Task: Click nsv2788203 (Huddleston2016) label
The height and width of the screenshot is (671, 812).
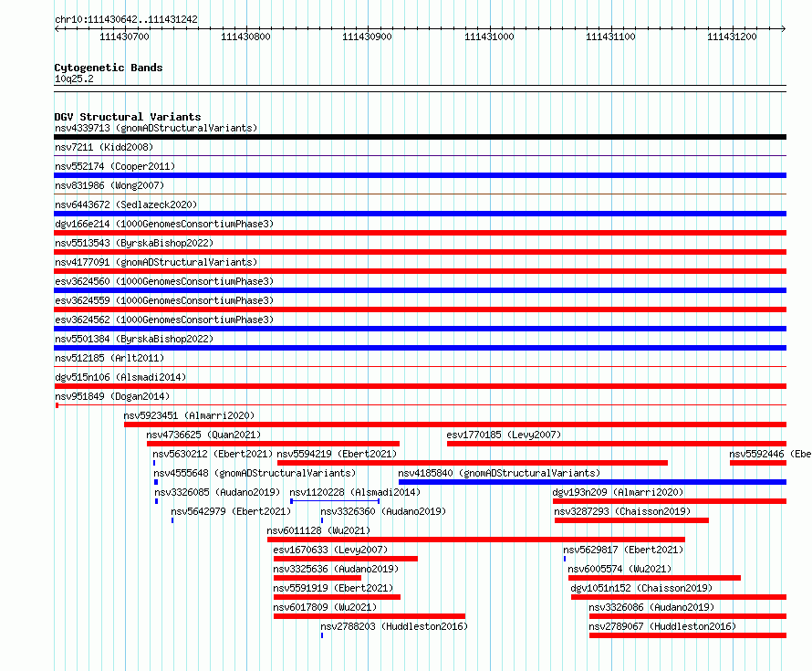Action: (394, 626)
